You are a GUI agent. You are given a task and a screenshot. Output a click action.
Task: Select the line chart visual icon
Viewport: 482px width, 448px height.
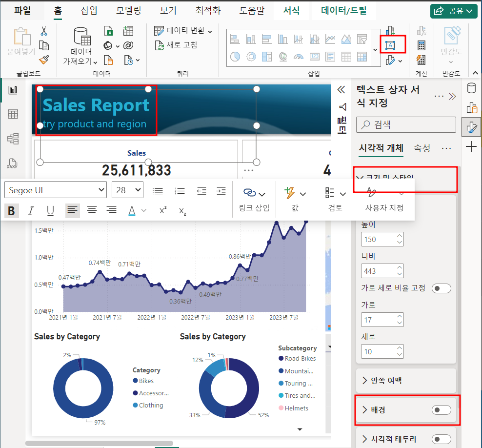point(330,39)
